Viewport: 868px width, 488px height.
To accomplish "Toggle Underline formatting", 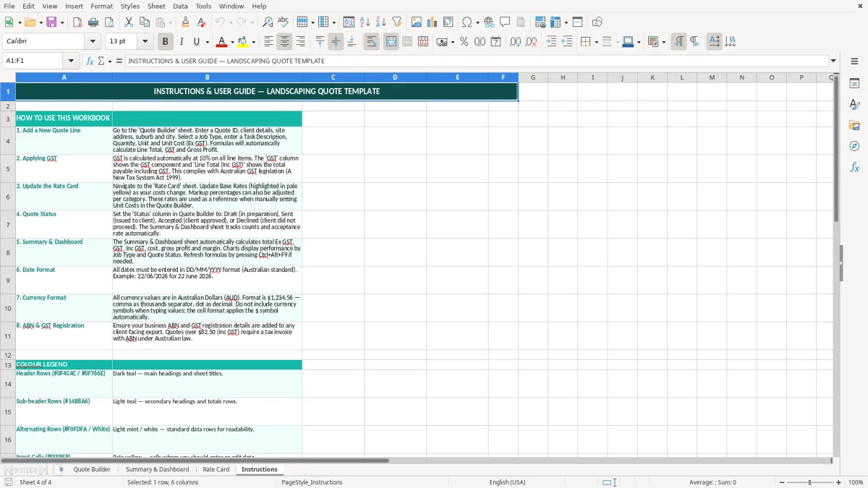I will tap(196, 42).
